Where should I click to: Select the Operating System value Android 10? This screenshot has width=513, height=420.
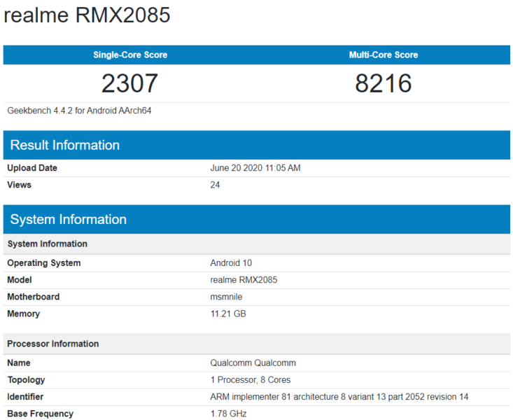pos(231,263)
